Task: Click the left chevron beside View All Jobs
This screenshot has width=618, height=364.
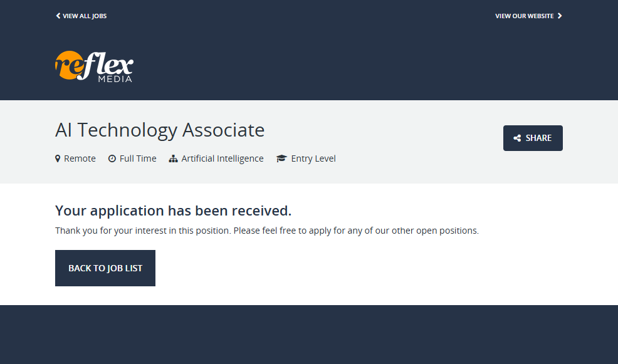Action: pyautogui.click(x=58, y=16)
